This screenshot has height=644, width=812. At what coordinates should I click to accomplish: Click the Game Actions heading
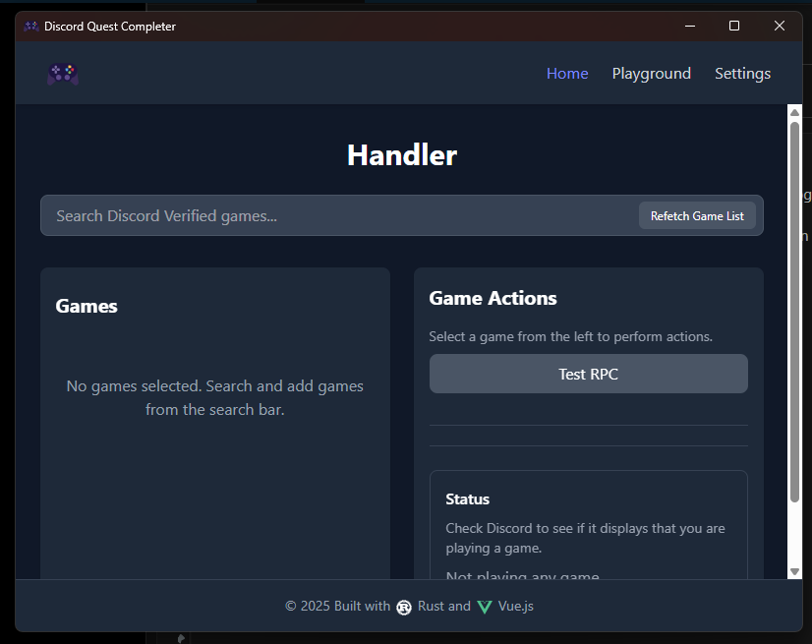[493, 299]
